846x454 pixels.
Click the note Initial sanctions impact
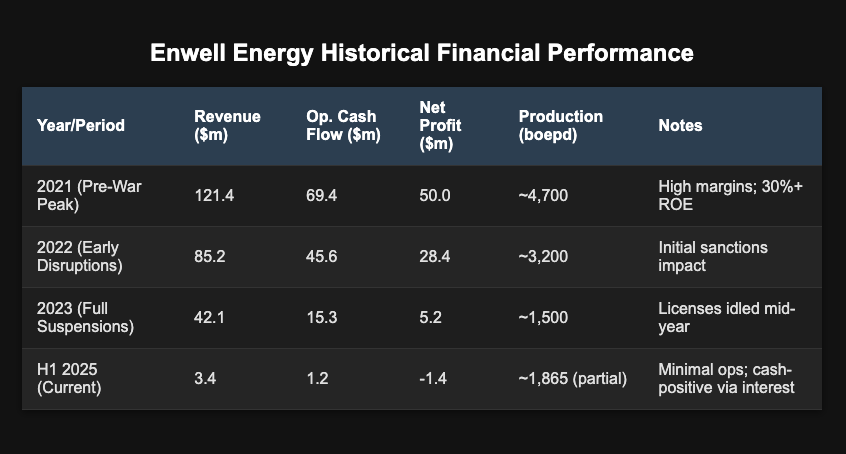[x=713, y=256]
